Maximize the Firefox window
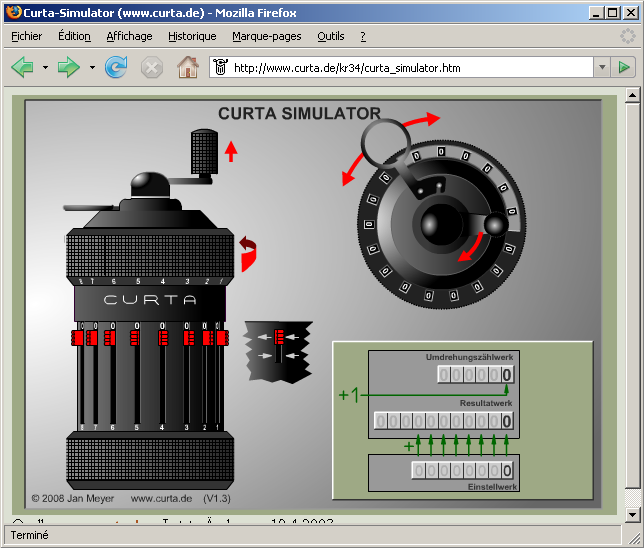The image size is (644, 548). click(612, 13)
